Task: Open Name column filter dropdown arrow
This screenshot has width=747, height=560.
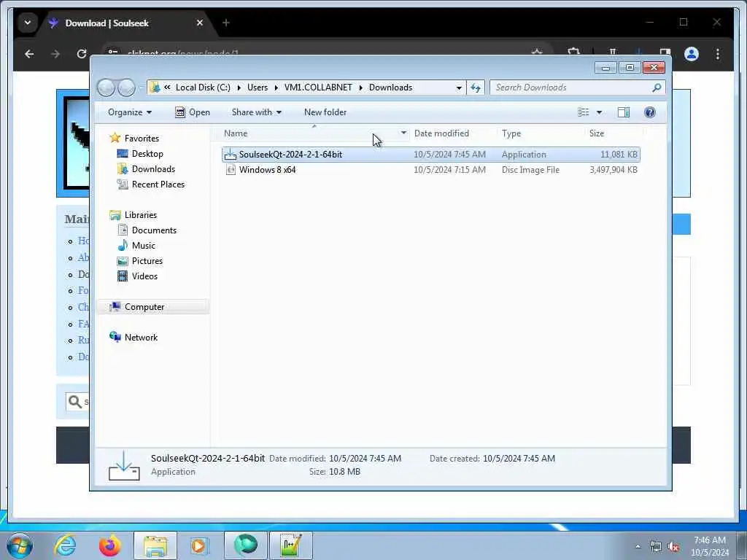Action: (x=403, y=133)
